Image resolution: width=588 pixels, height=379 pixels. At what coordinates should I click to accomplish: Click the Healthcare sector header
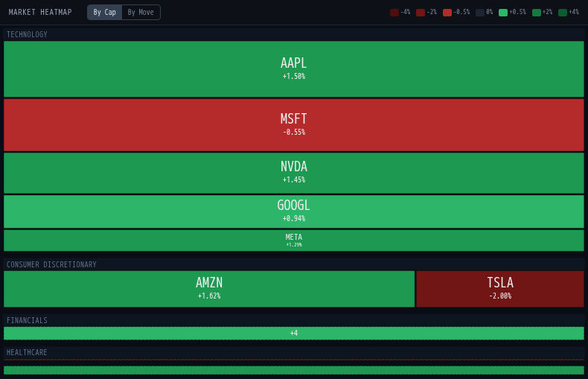tap(293, 352)
